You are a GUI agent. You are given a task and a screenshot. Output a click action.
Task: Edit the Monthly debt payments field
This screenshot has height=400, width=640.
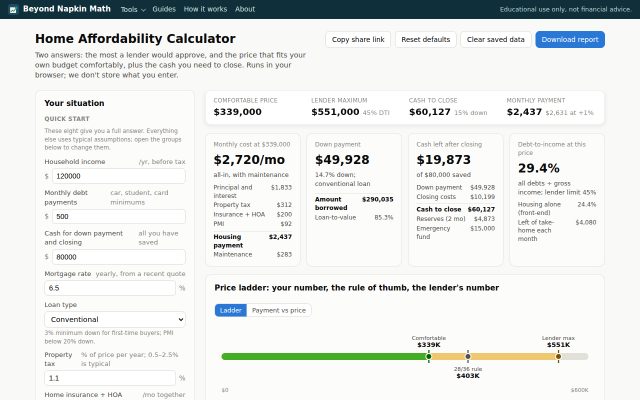click(119, 216)
